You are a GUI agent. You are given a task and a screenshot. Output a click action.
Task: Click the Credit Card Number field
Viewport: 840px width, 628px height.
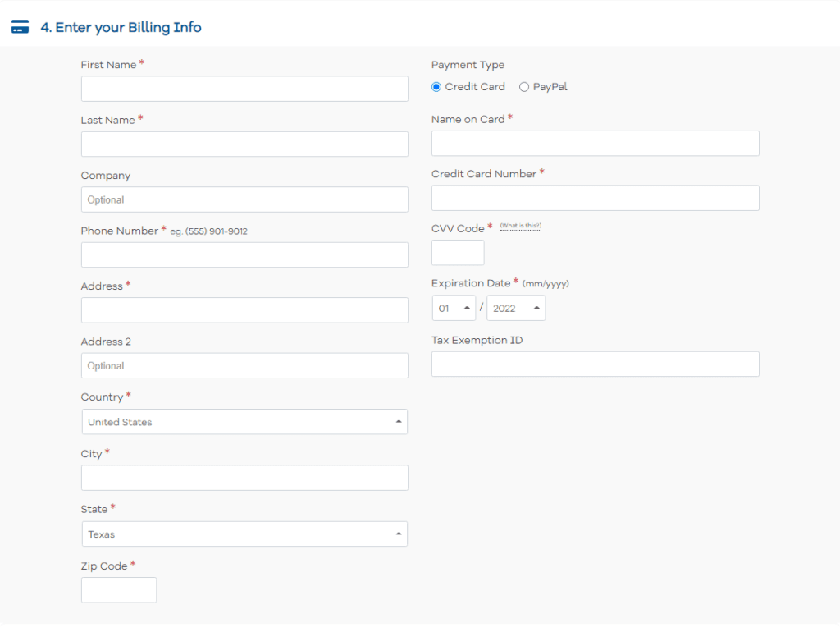[595, 198]
